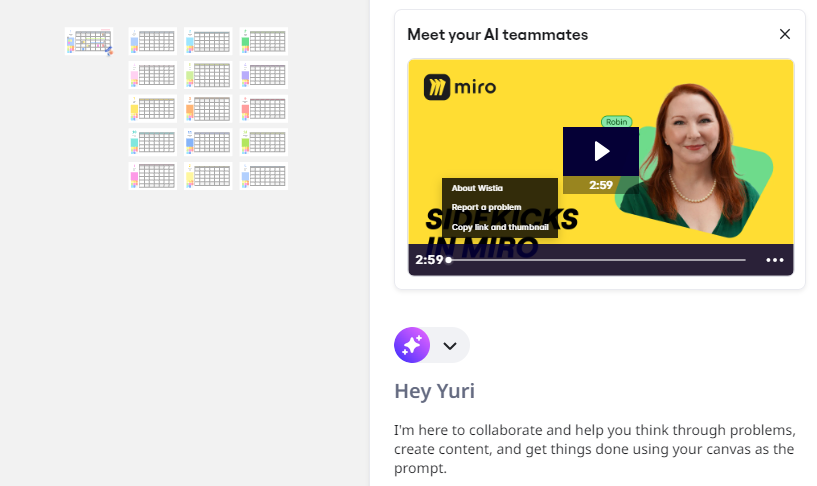Select the red calendar frame
817x486 pixels.
264,109
